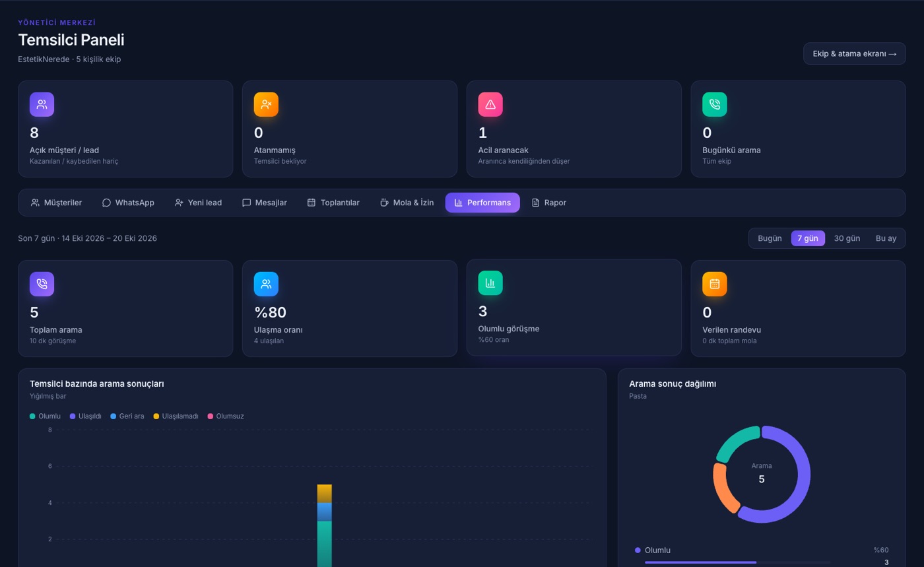Open the WhatsApp tab

click(x=128, y=203)
